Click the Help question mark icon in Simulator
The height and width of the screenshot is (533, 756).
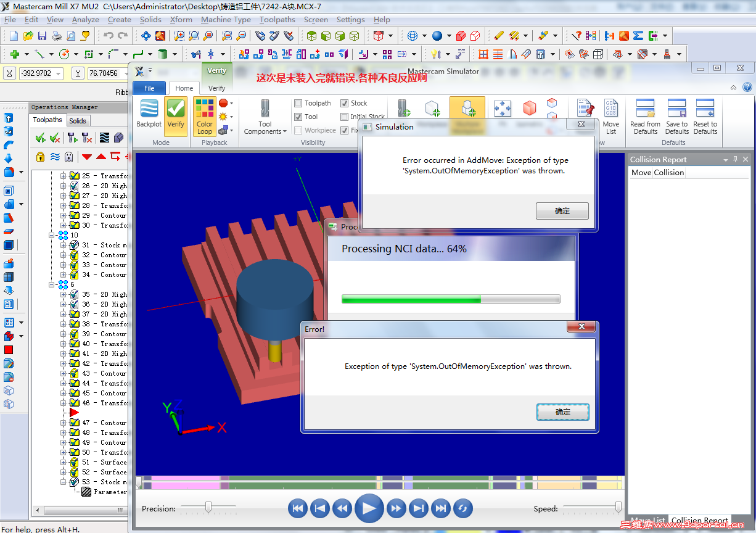pos(747,88)
